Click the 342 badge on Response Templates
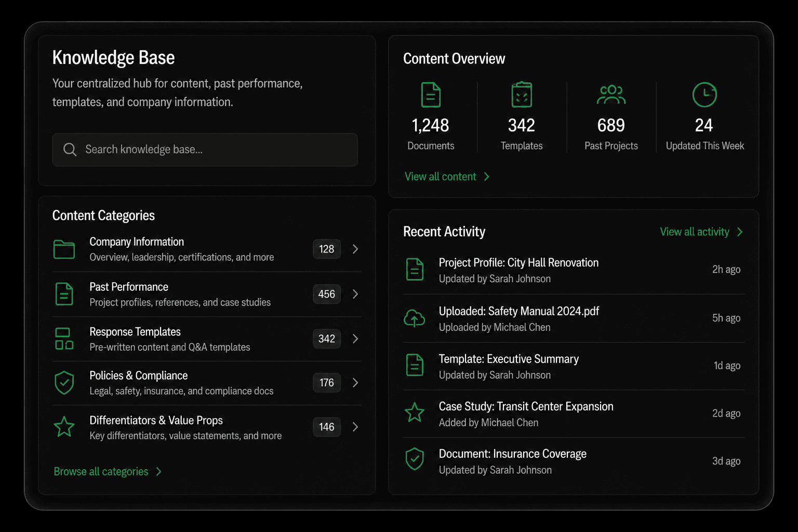The image size is (798, 532). pos(327,339)
